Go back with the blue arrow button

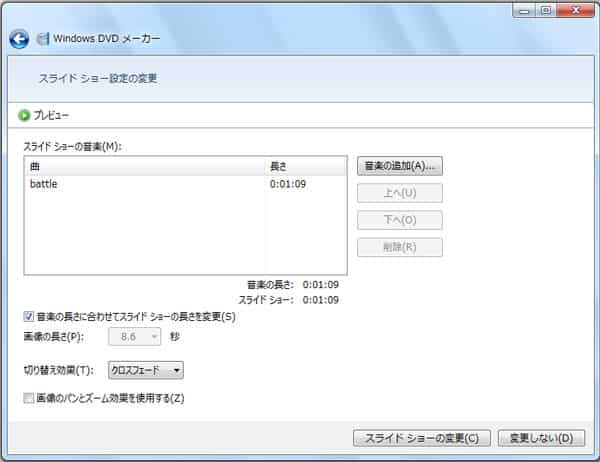pyautogui.click(x=19, y=39)
